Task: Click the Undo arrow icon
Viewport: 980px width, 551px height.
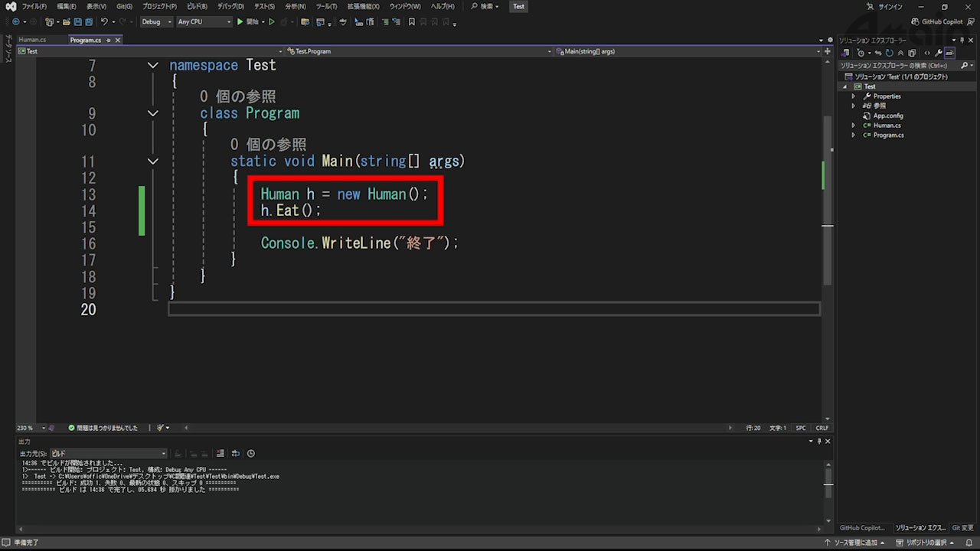Action: pyautogui.click(x=104, y=21)
